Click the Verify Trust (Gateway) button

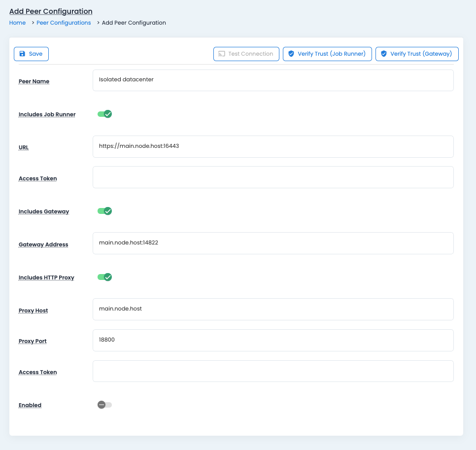[x=417, y=54]
